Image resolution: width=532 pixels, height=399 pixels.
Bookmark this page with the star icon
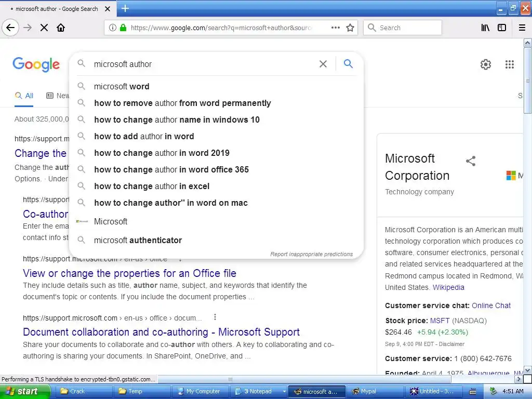click(x=350, y=28)
